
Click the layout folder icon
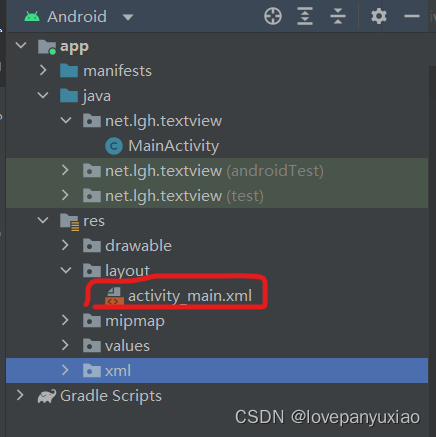click(x=92, y=271)
